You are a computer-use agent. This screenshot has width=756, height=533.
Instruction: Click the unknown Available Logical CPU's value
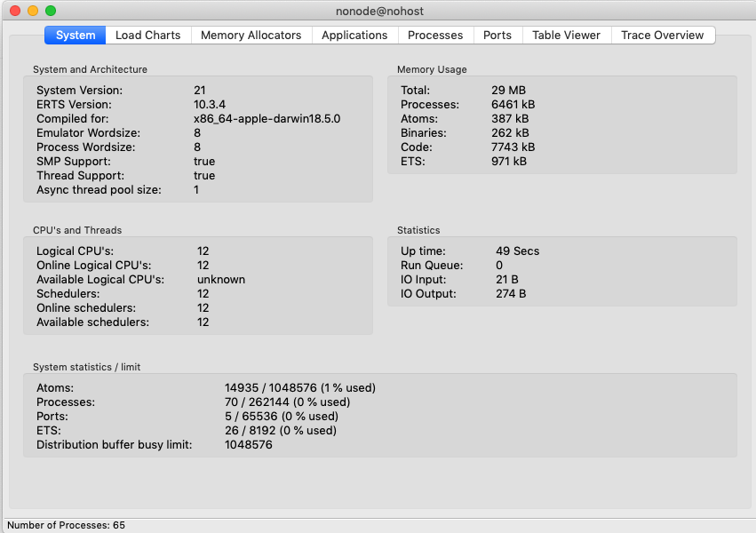click(x=221, y=280)
